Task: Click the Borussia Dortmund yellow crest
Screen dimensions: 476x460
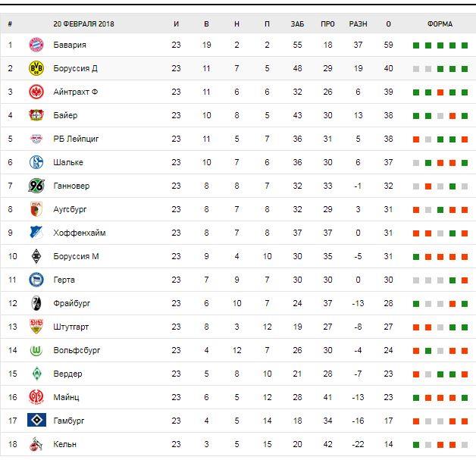Action: click(36, 69)
